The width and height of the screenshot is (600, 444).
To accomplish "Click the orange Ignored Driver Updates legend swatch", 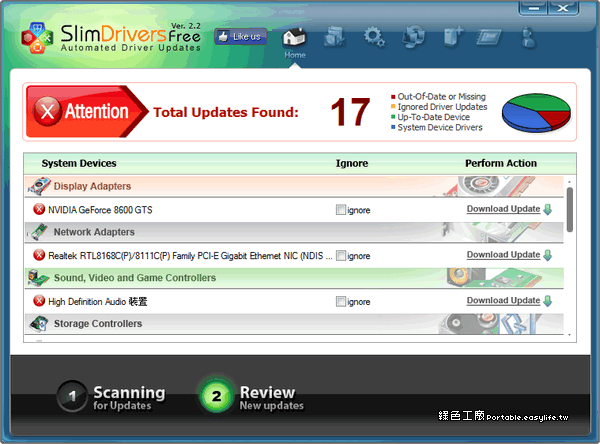I will pyautogui.click(x=393, y=107).
